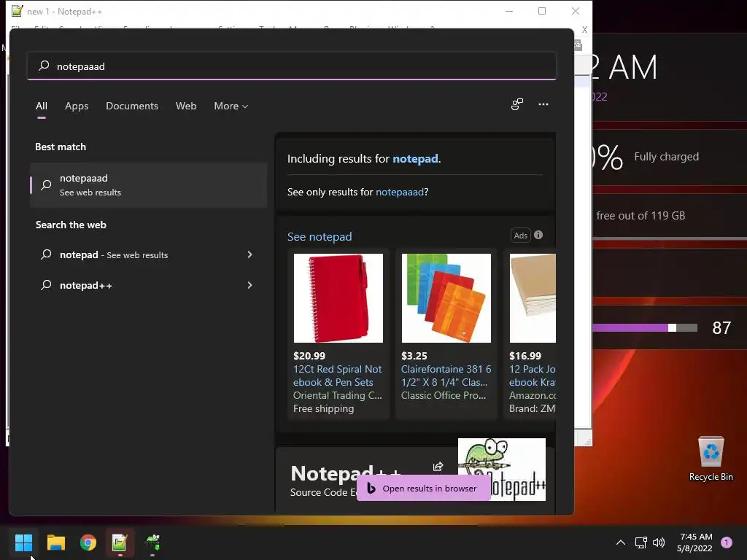Open the three-dot search options menu
This screenshot has width=747, height=560.
(543, 104)
